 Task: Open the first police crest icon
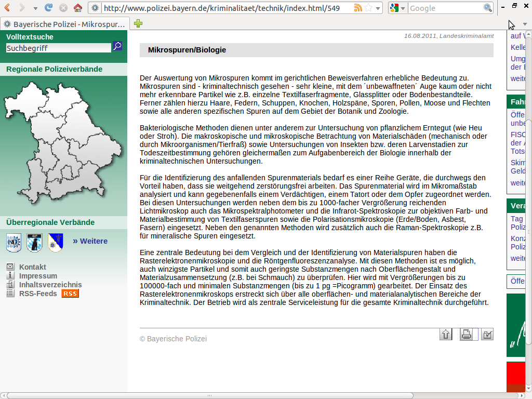(x=14, y=242)
